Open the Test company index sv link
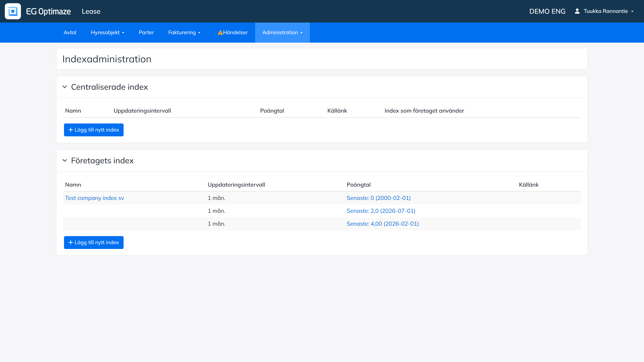Viewport: 644px width, 362px height. tap(95, 198)
